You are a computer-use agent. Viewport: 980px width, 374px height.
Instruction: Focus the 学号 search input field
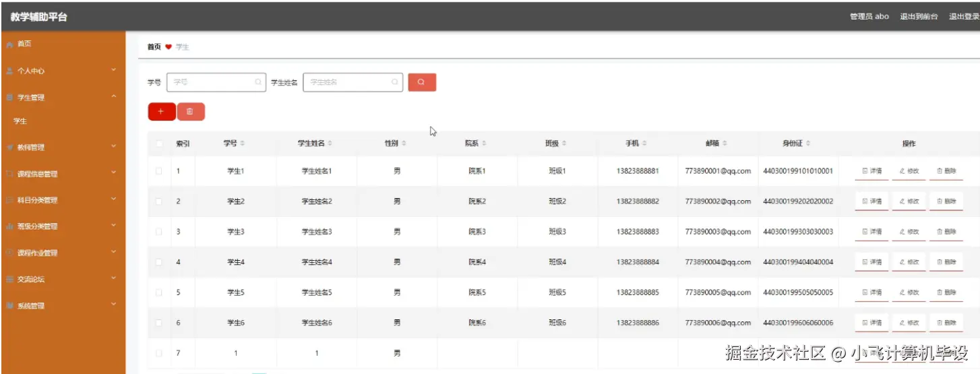point(216,82)
